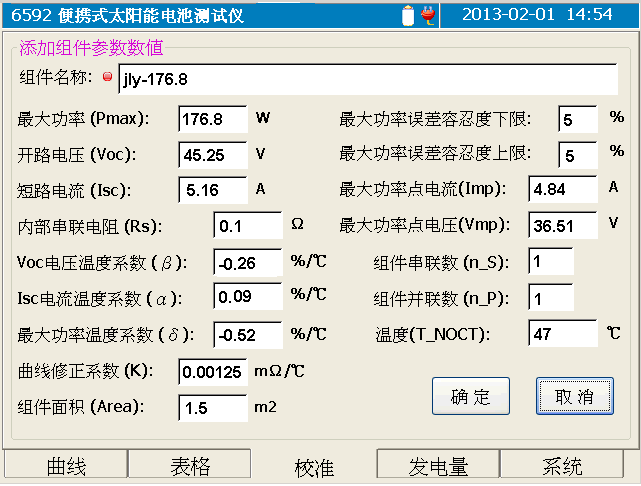Image resolution: width=641 pixels, height=486 pixels.
Task: Click the battery status icon in title bar
Action: click(408, 14)
